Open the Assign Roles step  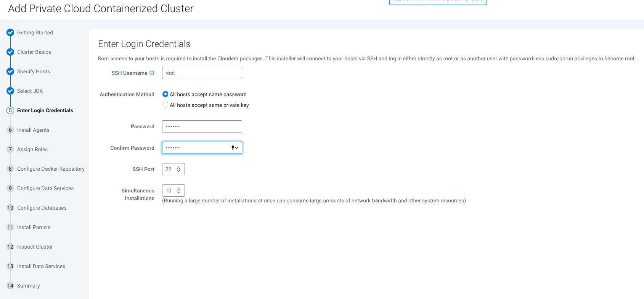(x=32, y=149)
